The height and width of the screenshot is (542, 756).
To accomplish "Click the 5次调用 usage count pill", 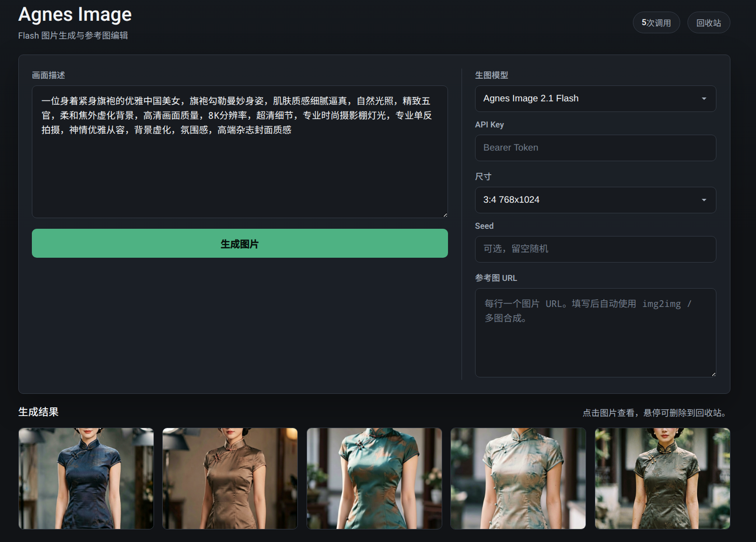I will click(657, 23).
